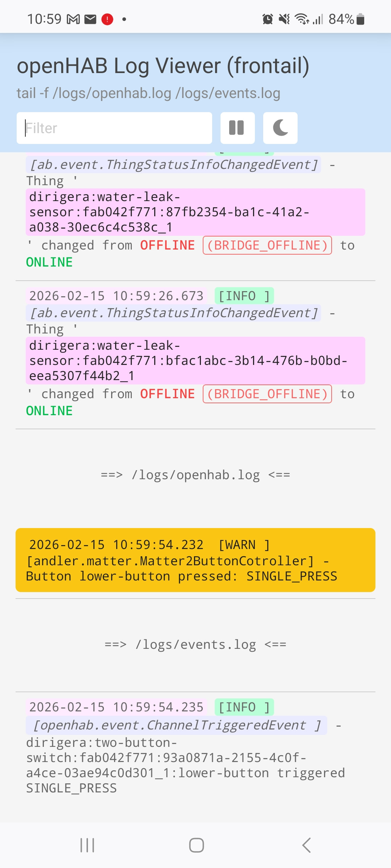Click BRIDGE_OFFLINE tag in 87fb2354 entry
This screenshot has width=391, height=868.
pyautogui.click(x=267, y=245)
